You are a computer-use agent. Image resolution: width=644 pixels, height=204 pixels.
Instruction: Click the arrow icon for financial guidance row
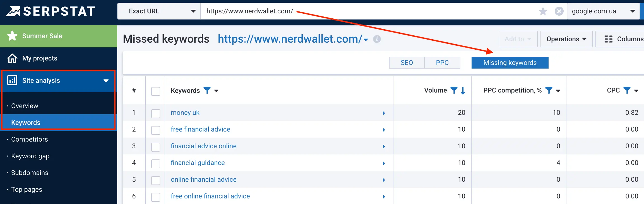point(384,163)
